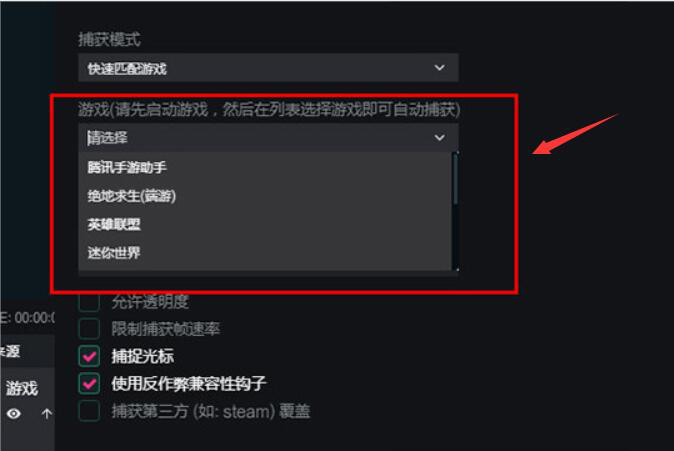Click the 使用反作弊兼容性钩子 label text

[189, 384]
